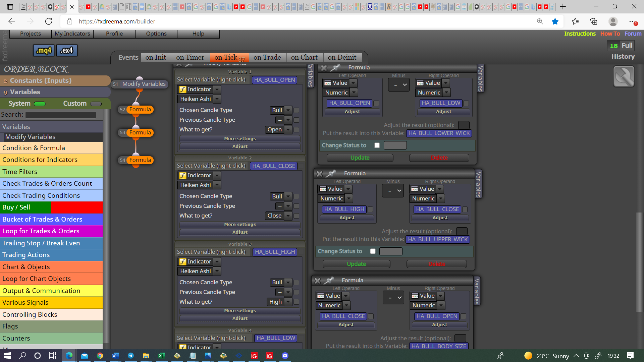Tick checkbox beside Chosen Candle Type in Variable 1
Image resolution: width=644 pixels, height=362 pixels.
[x=297, y=110]
